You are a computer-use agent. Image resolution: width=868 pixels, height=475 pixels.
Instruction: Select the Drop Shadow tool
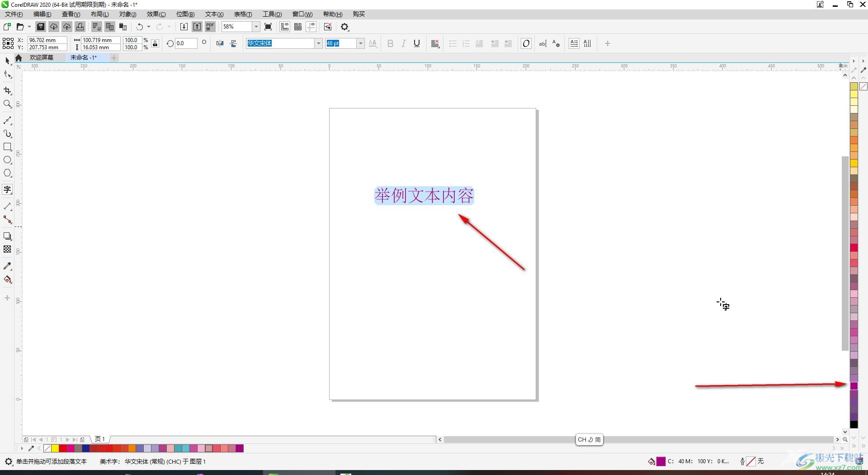tap(7, 236)
